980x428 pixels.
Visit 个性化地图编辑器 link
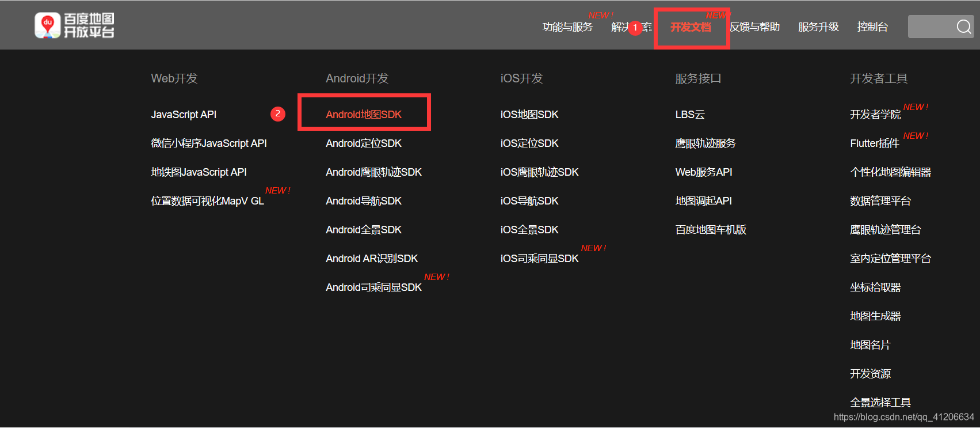coord(890,172)
